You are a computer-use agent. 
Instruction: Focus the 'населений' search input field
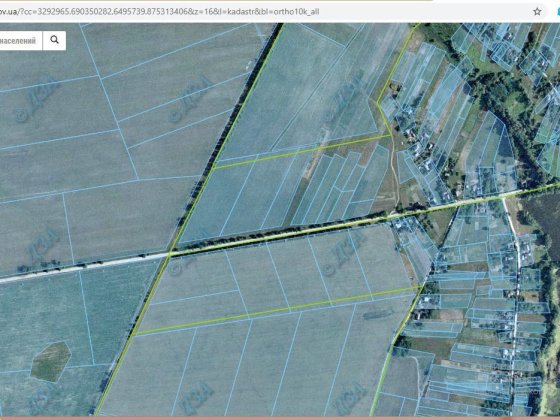tap(21, 40)
